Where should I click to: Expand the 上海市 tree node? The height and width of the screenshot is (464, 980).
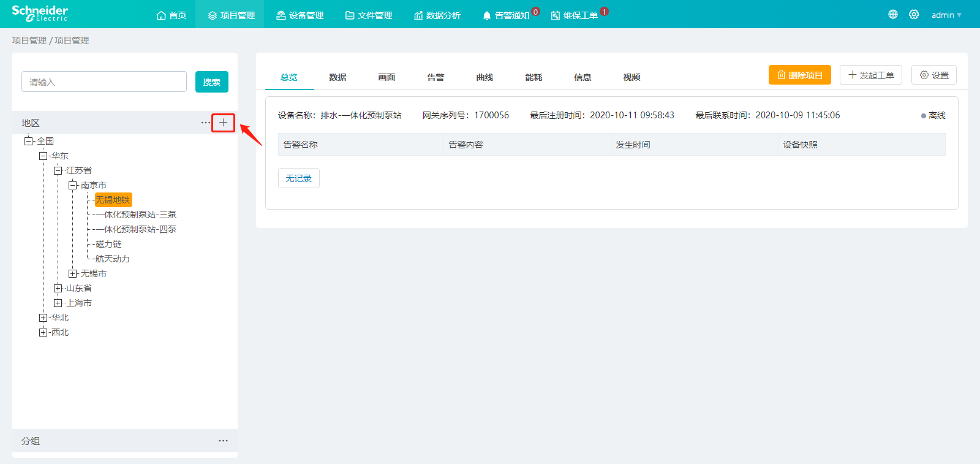(58, 303)
